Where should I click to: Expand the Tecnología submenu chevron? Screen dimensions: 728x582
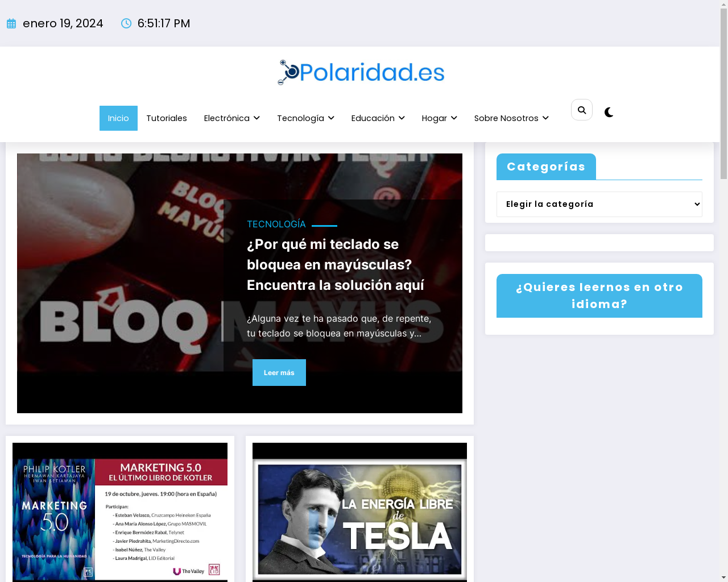coord(331,118)
